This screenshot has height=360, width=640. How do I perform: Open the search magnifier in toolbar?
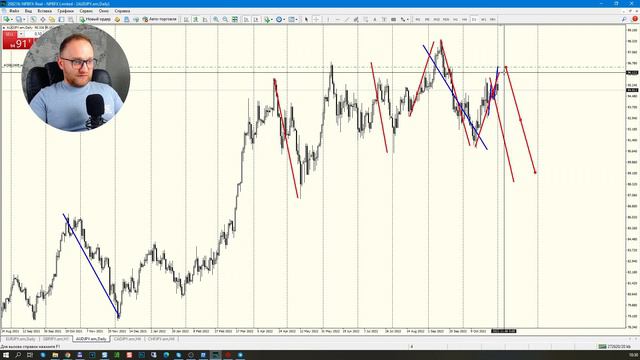click(624, 19)
